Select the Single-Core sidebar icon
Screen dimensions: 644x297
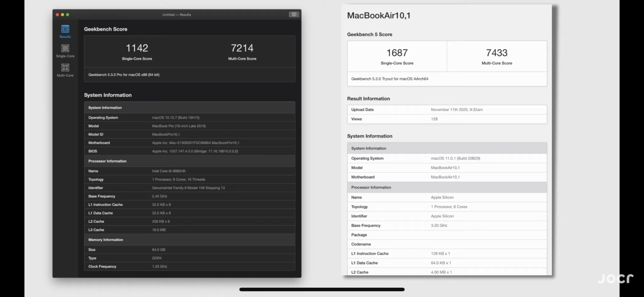point(65,51)
